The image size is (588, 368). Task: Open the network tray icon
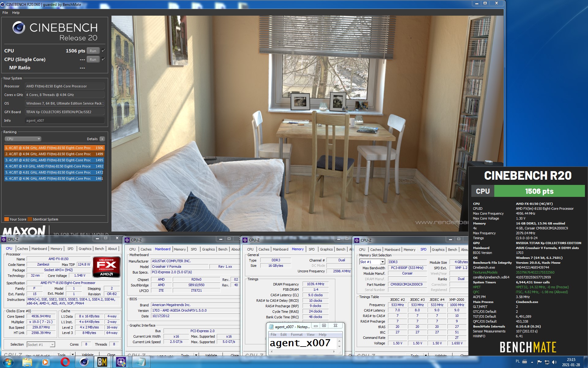[547, 362]
